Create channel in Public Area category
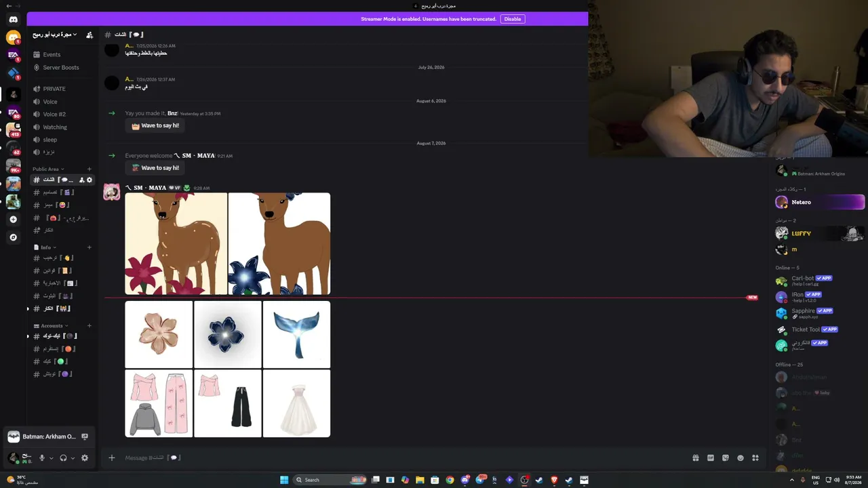Screen dimensions: 868x488 pyautogui.click(x=89, y=169)
